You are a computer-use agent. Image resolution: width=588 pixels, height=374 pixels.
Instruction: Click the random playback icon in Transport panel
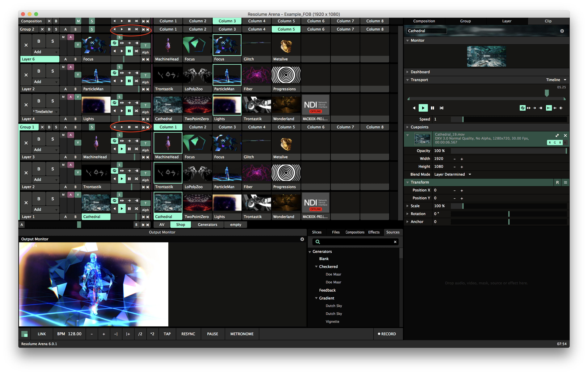coord(441,108)
